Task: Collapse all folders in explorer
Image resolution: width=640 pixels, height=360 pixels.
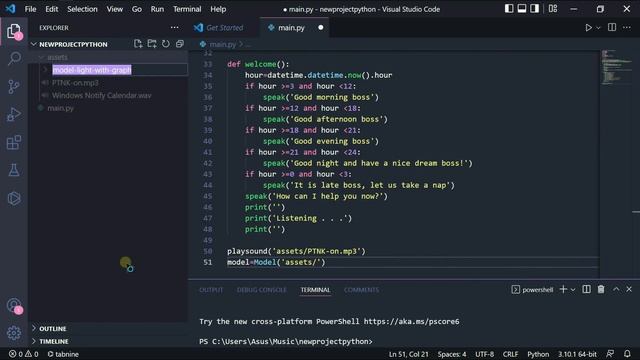Action: point(180,44)
